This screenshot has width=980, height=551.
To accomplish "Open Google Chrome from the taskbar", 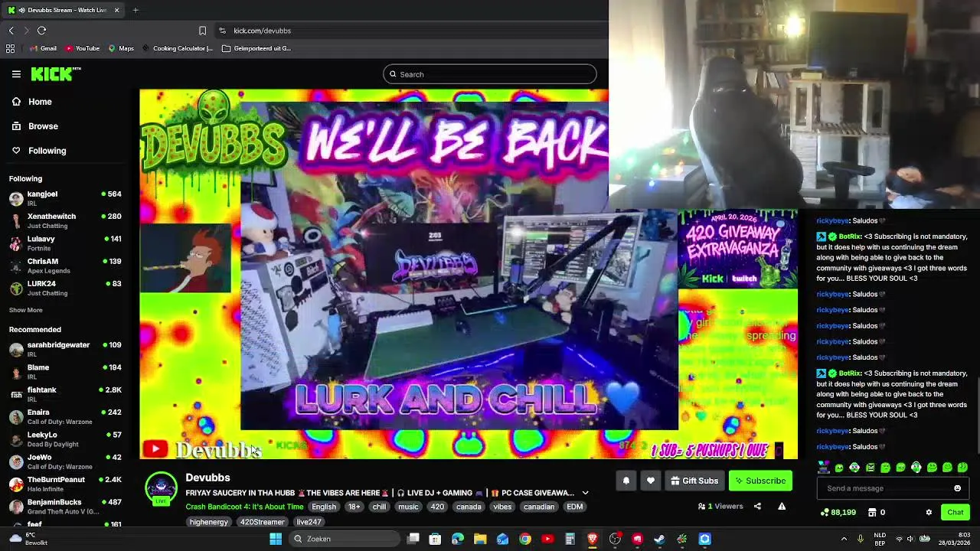I will point(524,539).
